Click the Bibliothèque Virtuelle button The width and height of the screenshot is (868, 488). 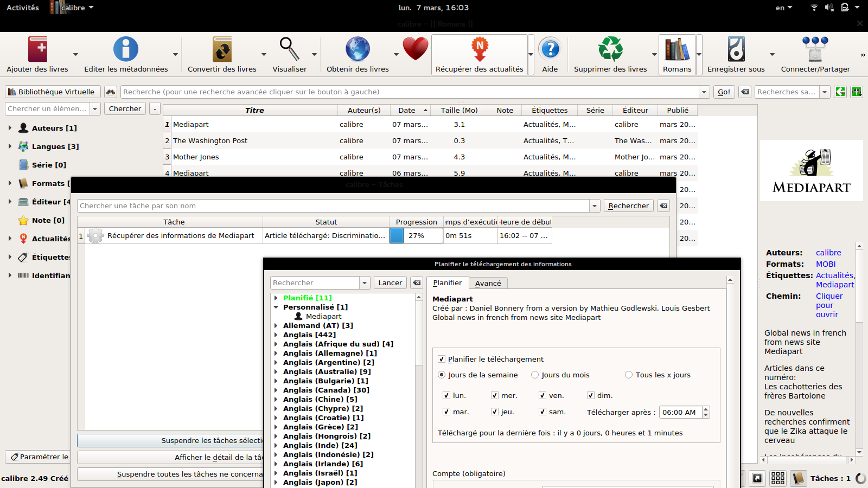(52, 92)
